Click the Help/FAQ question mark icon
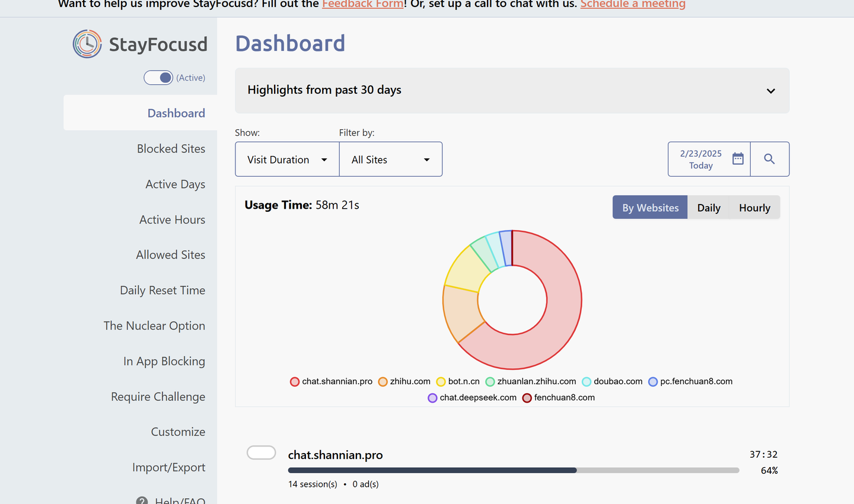854x504 pixels. [x=142, y=500]
